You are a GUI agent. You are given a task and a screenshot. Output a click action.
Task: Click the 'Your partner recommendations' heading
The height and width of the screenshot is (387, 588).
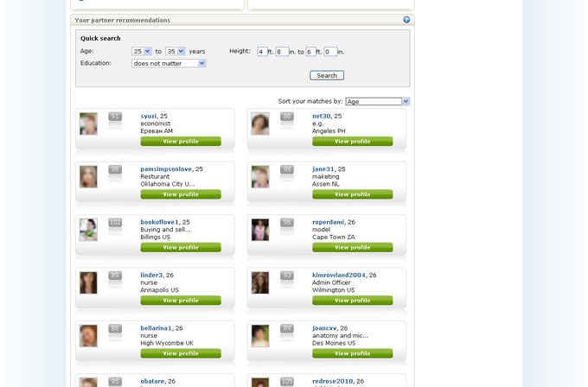click(x=122, y=20)
